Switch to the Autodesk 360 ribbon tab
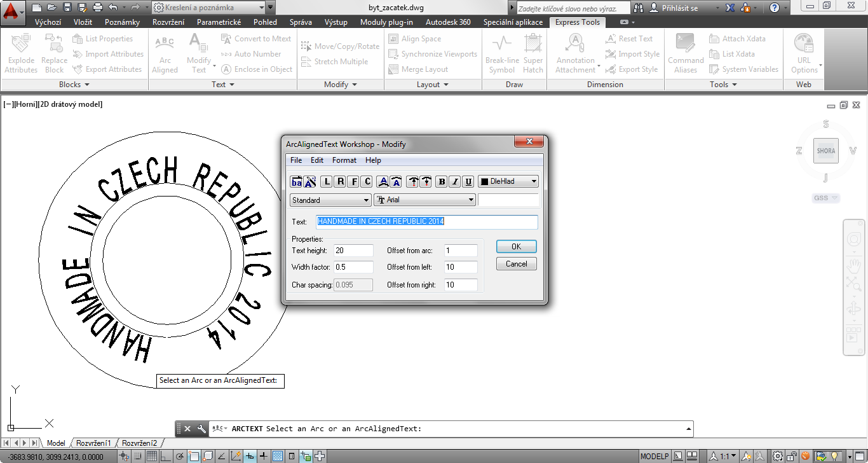868x463 pixels. tap(448, 22)
